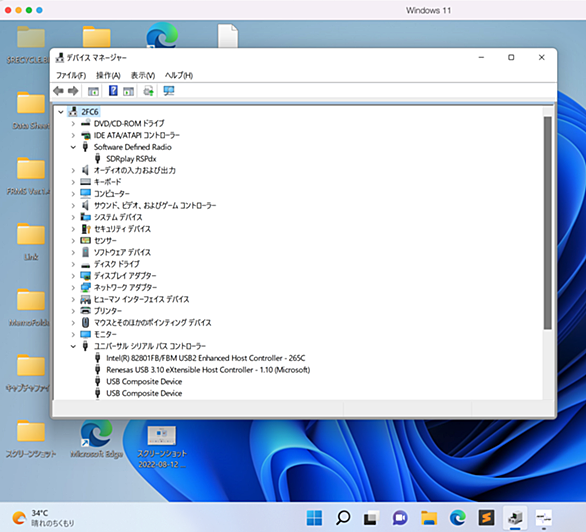Select the 2FC6 computer name

click(90, 112)
